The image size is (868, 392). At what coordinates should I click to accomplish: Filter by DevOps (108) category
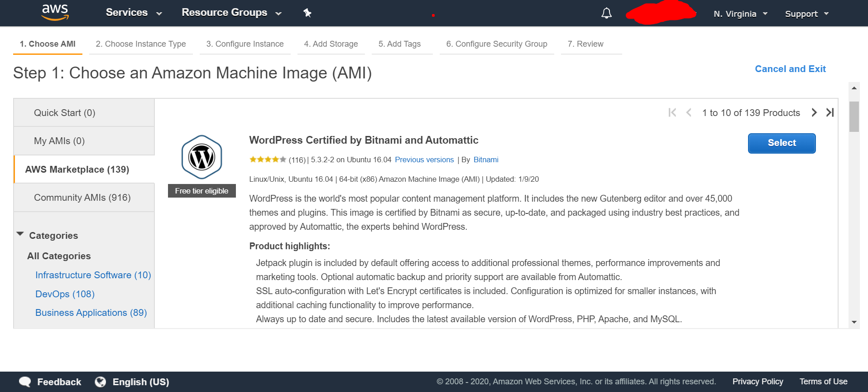(65, 294)
